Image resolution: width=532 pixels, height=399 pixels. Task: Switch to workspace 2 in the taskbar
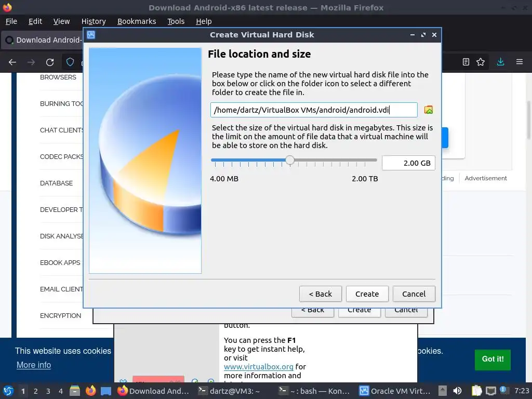36,391
